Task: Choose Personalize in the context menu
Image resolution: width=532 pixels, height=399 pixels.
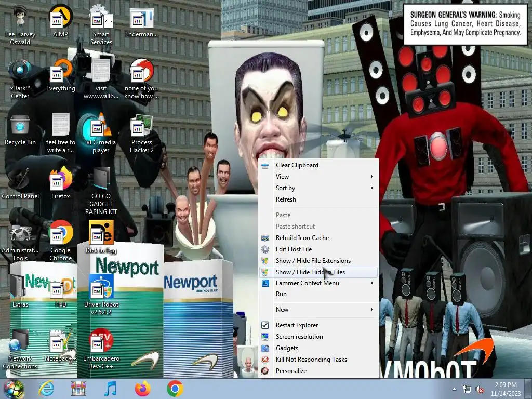Action: [x=318, y=371]
